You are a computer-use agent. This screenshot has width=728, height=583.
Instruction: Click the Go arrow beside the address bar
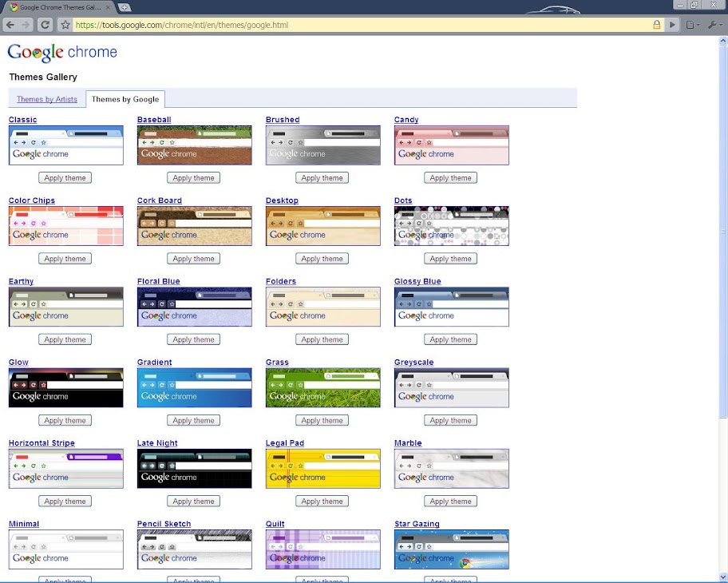pos(672,25)
